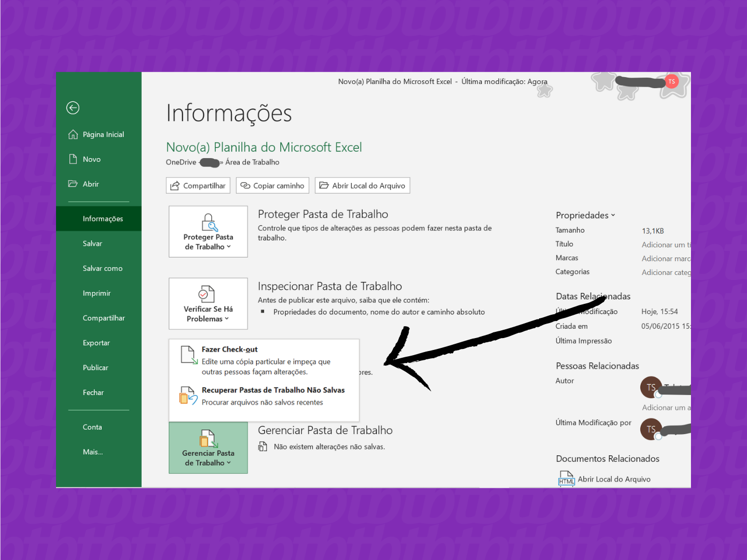Image resolution: width=747 pixels, height=560 pixels.
Task: Click the Categorias 'Adicionar categoria' field
Action: click(x=666, y=273)
